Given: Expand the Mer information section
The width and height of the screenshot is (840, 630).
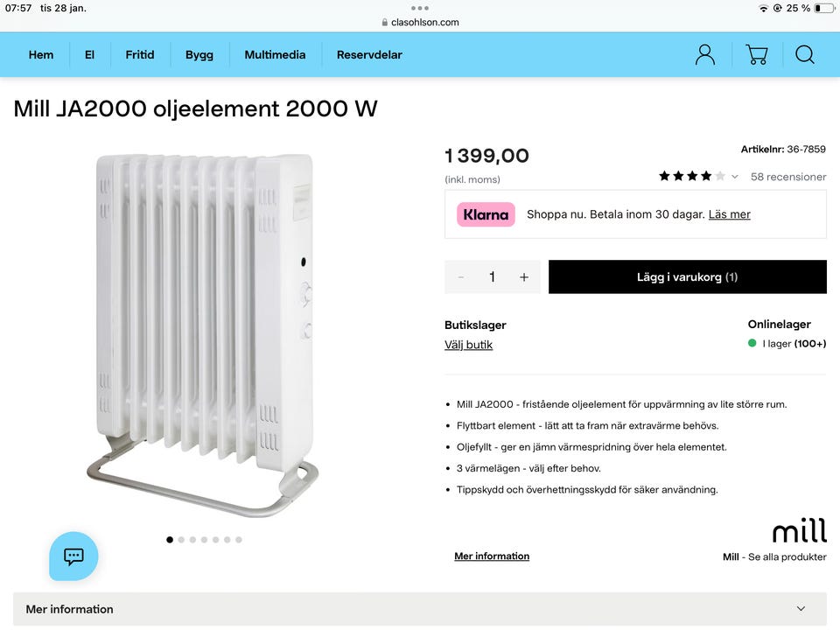Looking at the screenshot, I should (419, 609).
